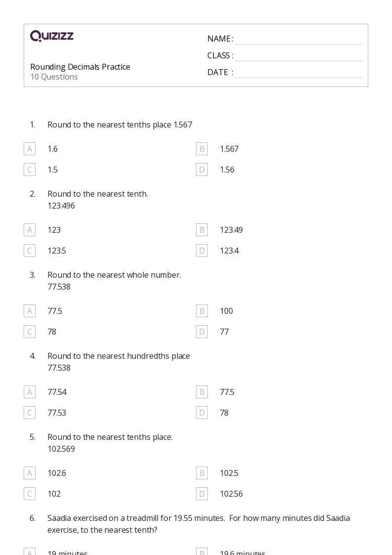
Task: Mark box D beside 102.56
Action: (x=202, y=494)
